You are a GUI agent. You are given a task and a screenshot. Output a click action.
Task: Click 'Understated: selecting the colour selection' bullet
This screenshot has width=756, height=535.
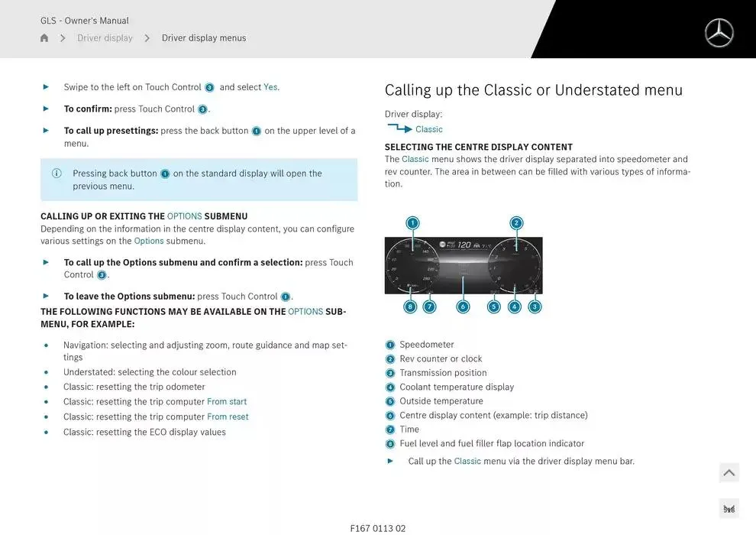(150, 372)
